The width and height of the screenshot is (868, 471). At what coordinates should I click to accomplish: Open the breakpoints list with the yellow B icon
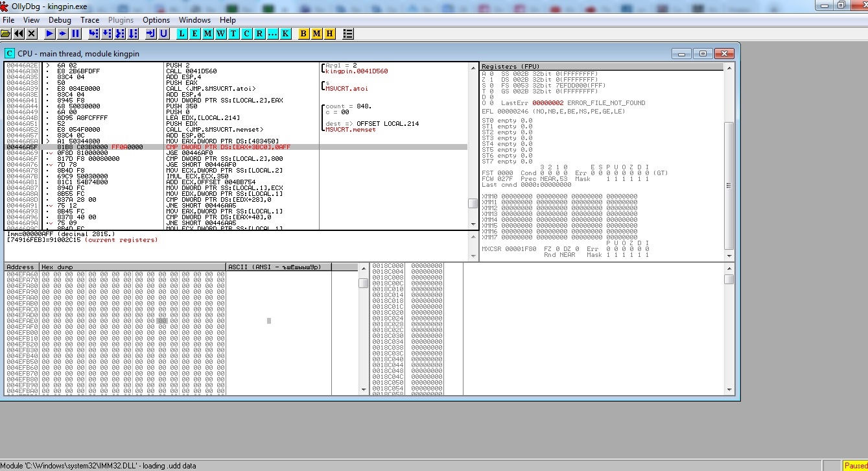pyautogui.click(x=304, y=33)
